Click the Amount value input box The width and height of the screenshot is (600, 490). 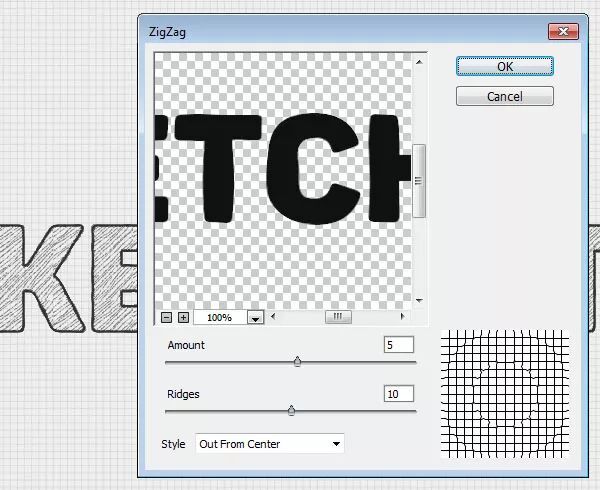click(398, 345)
